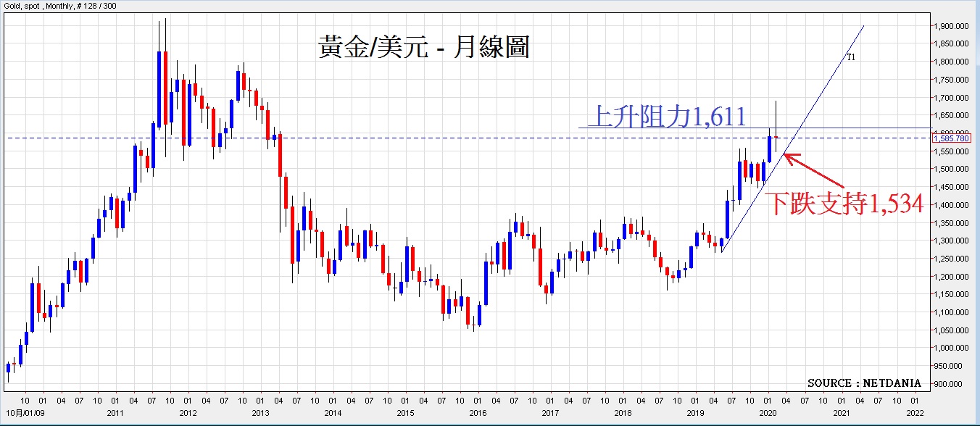Select 2013 on the time axis
980x426 pixels.
point(259,413)
